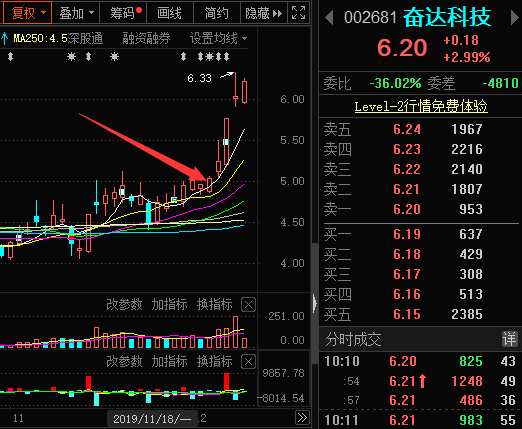Go to previous stock with left arrow
The image size is (522, 429).
[329, 17]
